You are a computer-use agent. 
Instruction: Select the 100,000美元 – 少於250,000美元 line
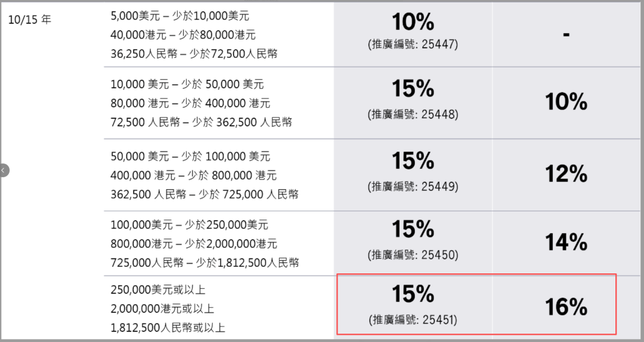[x=189, y=225]
